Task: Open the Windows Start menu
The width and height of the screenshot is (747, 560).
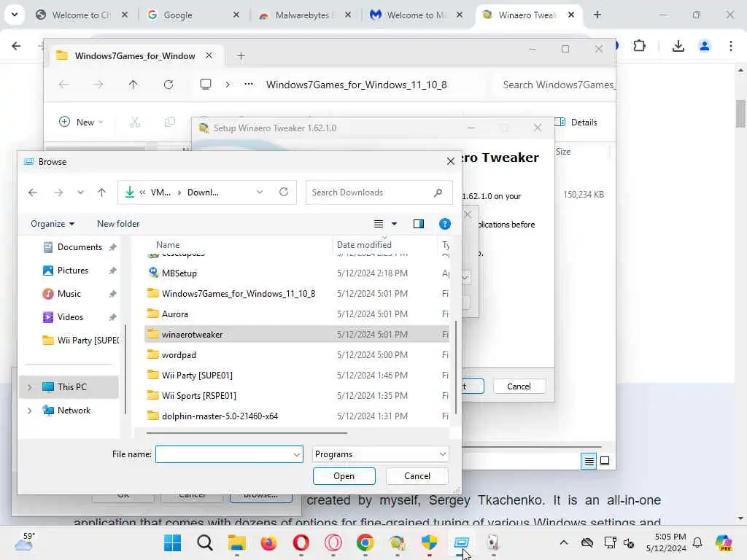Action: tap(172, 542)
